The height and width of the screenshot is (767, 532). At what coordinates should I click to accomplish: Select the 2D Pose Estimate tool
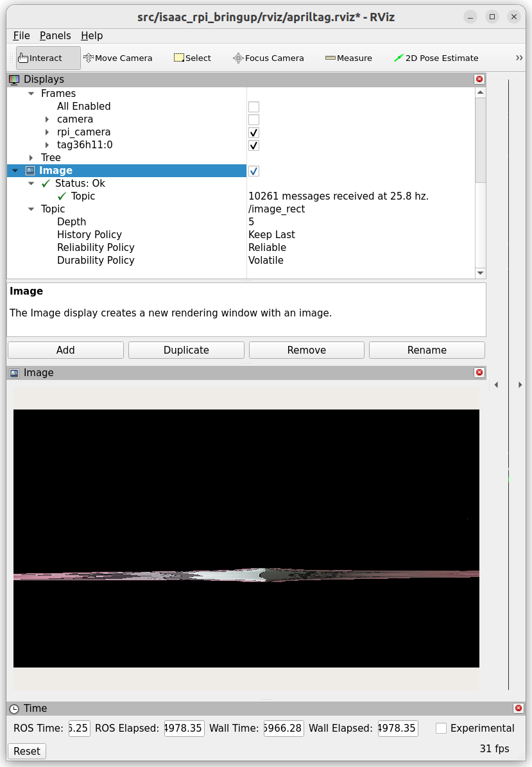(x=436, y=58)
